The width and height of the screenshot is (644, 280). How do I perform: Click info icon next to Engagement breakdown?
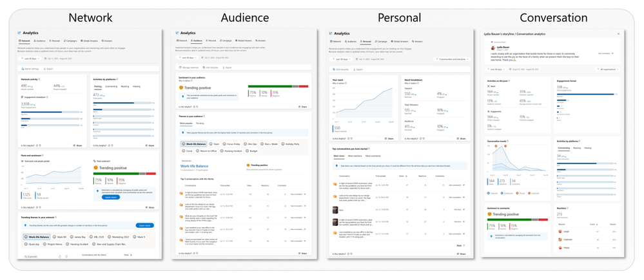point(47,97)
